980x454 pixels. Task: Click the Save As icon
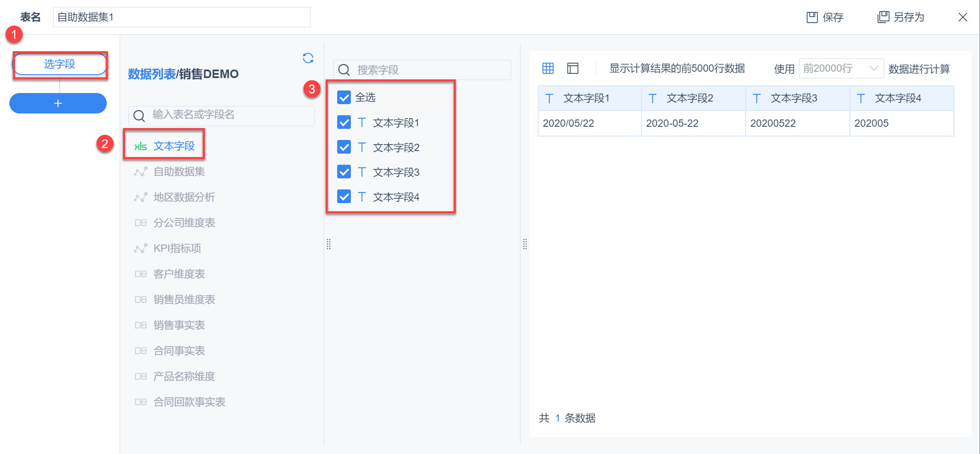pyautogui.click(x=883, y=17)
